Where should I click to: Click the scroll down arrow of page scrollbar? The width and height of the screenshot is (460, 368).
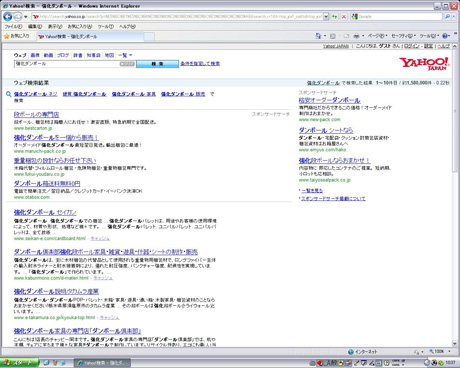(455, 343)
